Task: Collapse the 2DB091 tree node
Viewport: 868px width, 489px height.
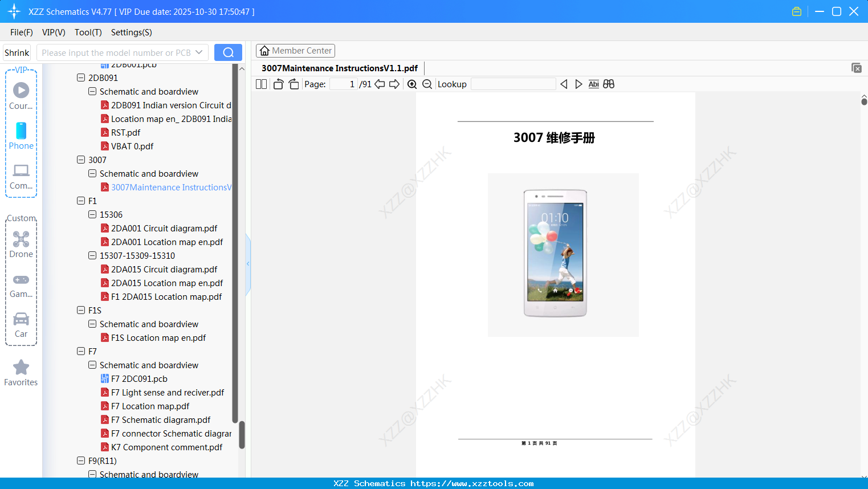Action: tap(81, 78)
